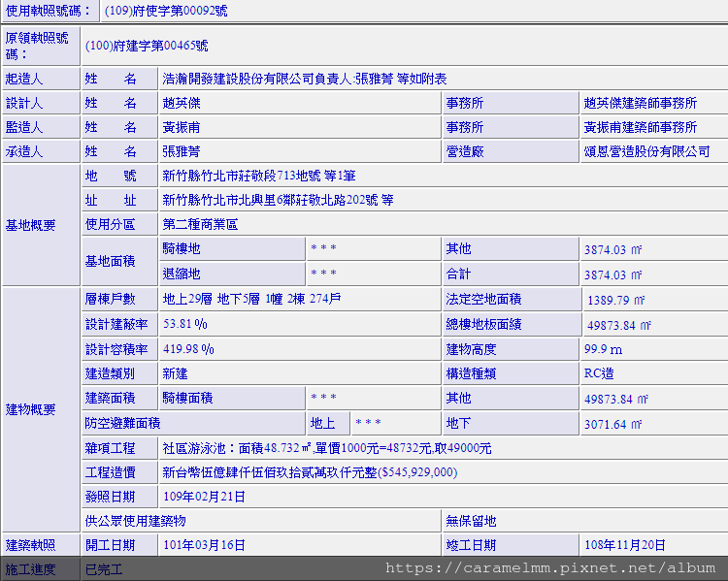The height and width of the screenshot is (581, 728).
Task: Click the 基地面積 label
Action: coord(110,261)
